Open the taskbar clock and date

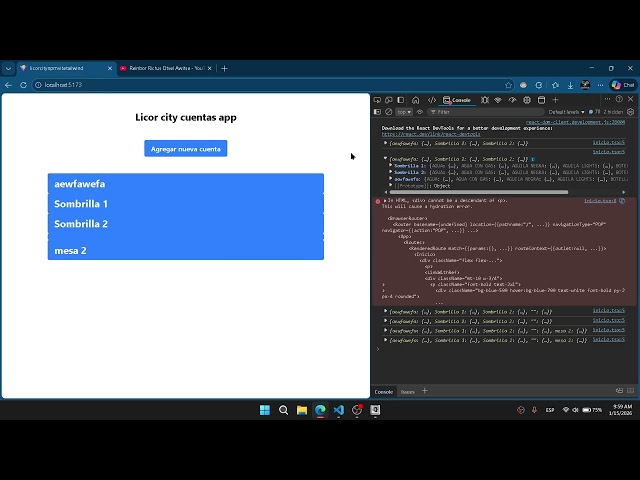pyautogui.click(x=620, y=410)
